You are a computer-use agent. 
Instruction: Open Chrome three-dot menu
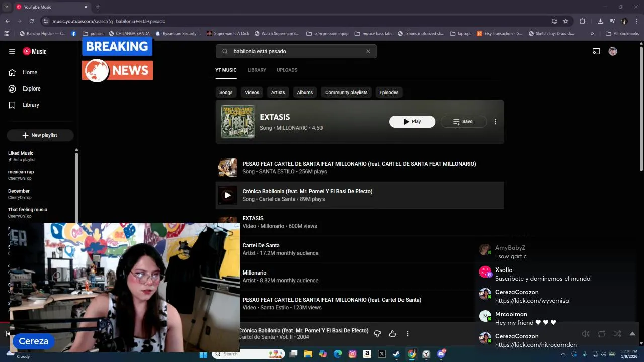pyautogui.click(x=636, y=21)
